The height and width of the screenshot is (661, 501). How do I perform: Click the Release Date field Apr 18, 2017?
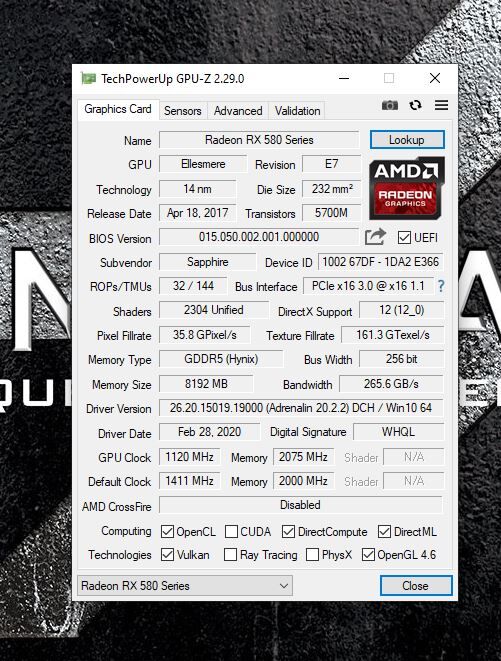pyautogui.click(x=197, y=213)
